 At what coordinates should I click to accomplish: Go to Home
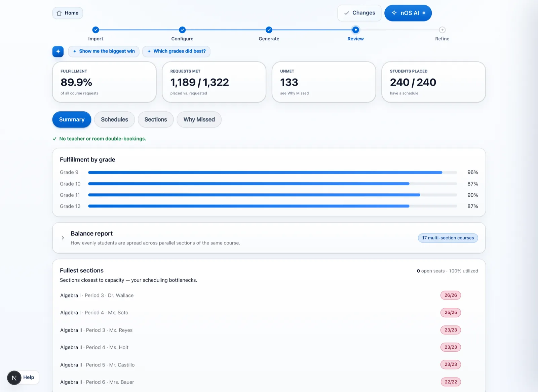click(x=68, y=13)
